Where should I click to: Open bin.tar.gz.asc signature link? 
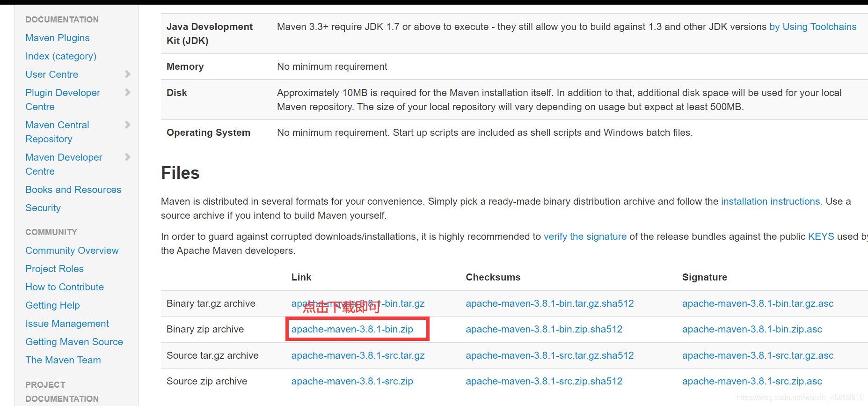click(758, 303)
